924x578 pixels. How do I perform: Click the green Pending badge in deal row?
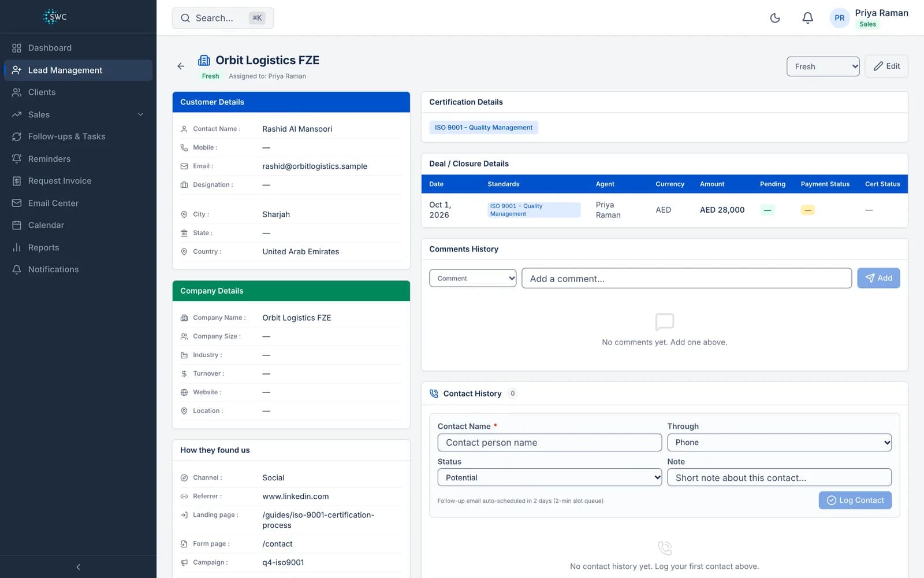[767, 210]
